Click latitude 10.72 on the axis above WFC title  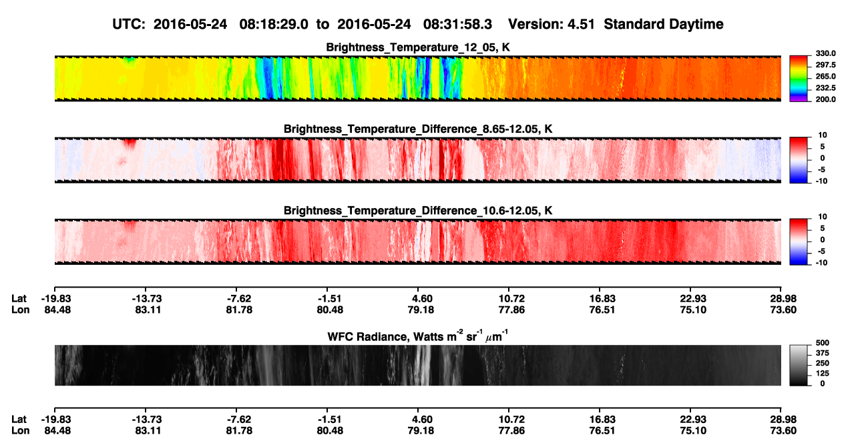click(x=509, y=298)
